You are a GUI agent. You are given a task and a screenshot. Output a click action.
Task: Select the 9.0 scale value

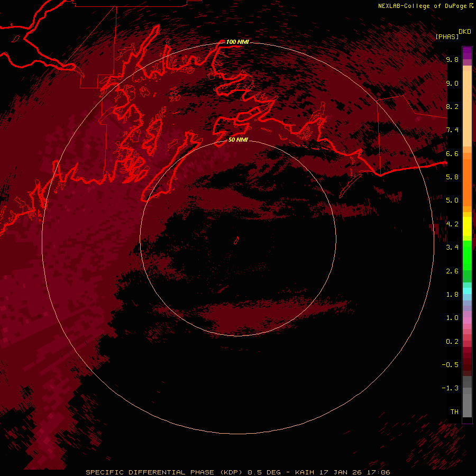click(x=452, y=83)
